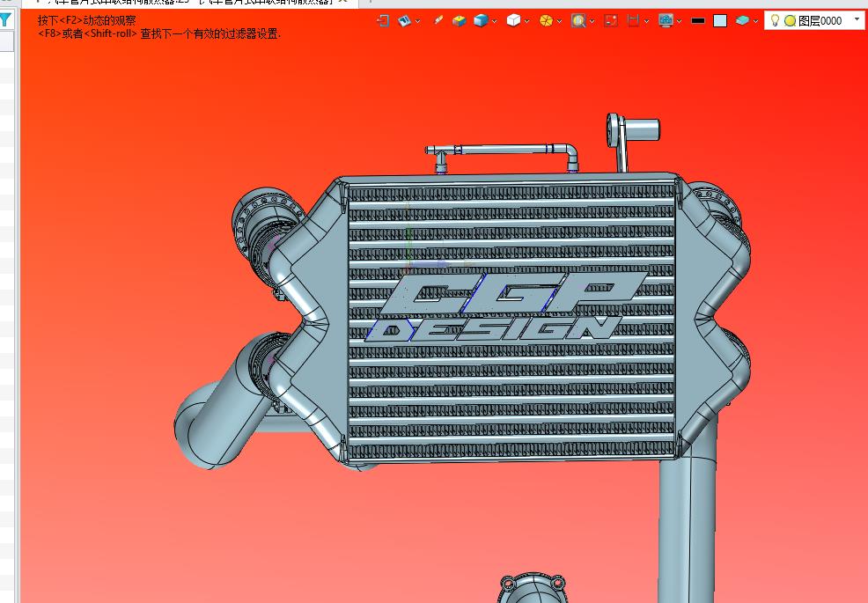Open the 图层0000 layer dropdown
This screenshot has height=603, width=868.
[x=857, y=20]
